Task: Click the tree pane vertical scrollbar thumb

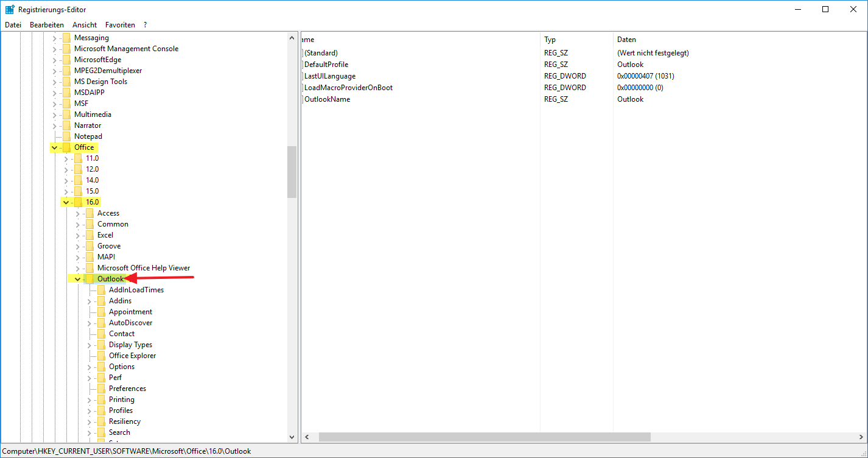Action: point(292,172)
